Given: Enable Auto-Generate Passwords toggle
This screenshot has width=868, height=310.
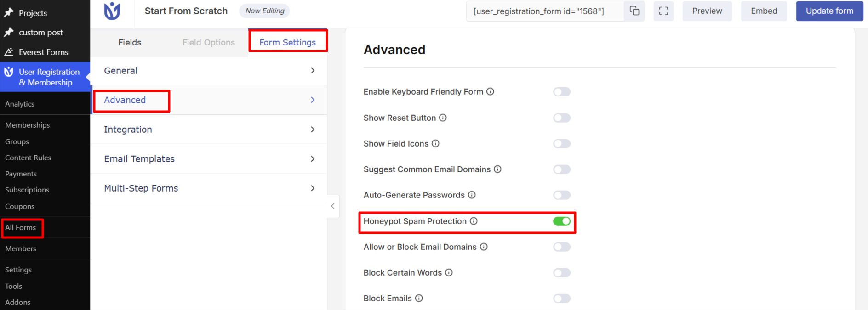Looking at the screenshot, I should click(562, 195).
